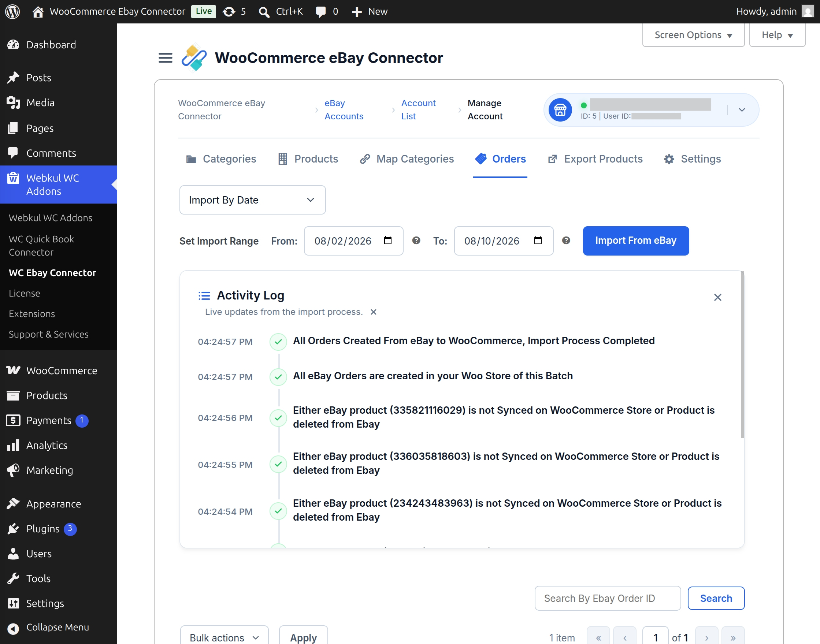This screenshot has width=820, height=644.
Task: Show help tooltip for To date
Action: [x=566, y=240]
